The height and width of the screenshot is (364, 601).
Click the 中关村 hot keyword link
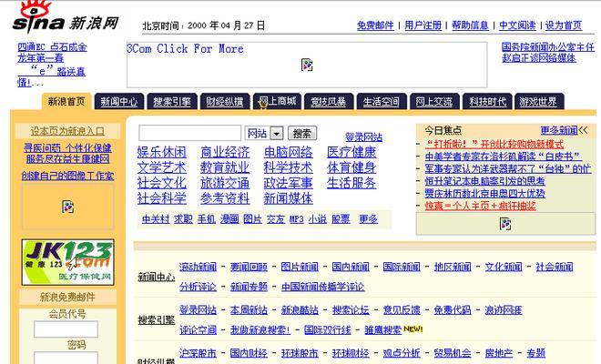coord(156,219)
